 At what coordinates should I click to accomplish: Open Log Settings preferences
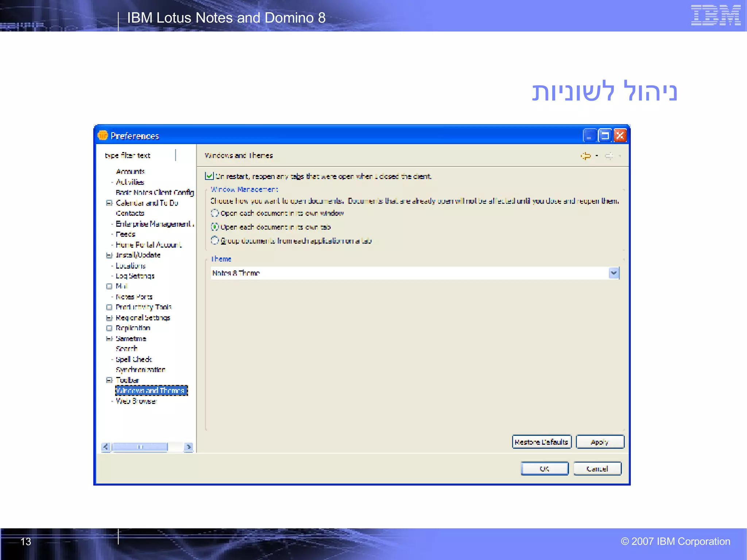click(x=135, y=276)
